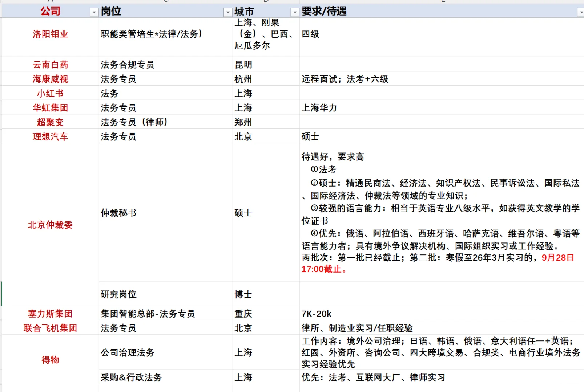The width and height of the screenshot is (584, 392).
Task: Select the 小红书 company cell
Action: pyautogui.click(x=50, y=93)
